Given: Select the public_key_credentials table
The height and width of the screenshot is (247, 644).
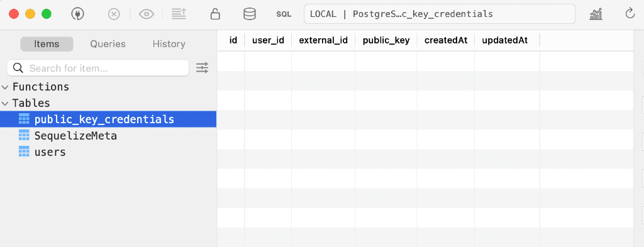Looking at the screenshot, I should 108,119.
